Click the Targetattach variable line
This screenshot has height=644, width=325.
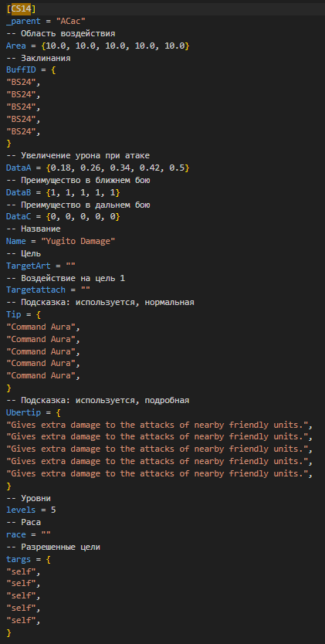click(49, 290)
